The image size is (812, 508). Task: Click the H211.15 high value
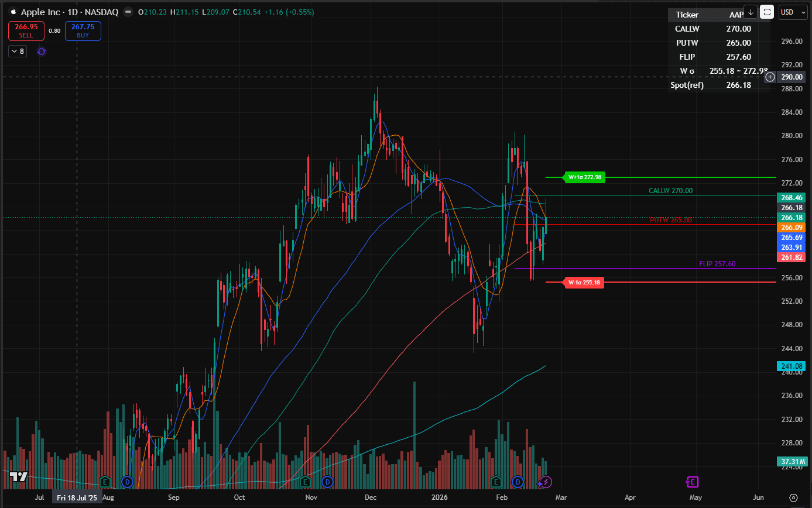(183, 12)
